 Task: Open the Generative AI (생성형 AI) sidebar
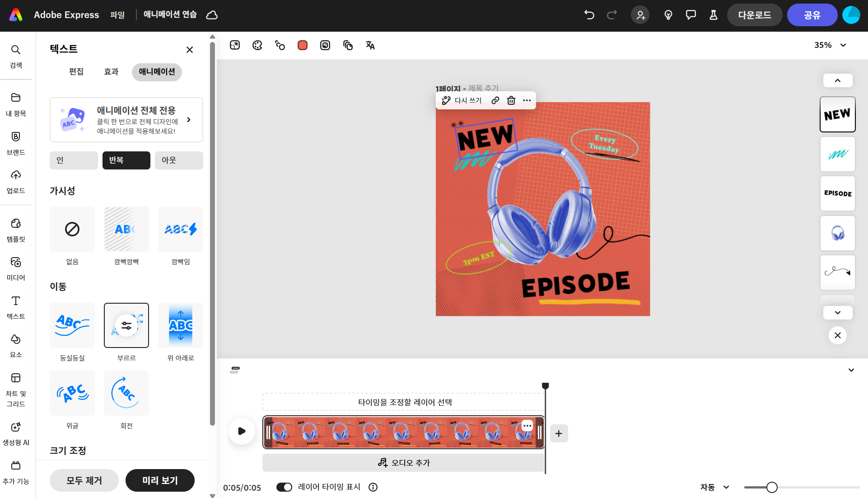[x=16, y=434]
